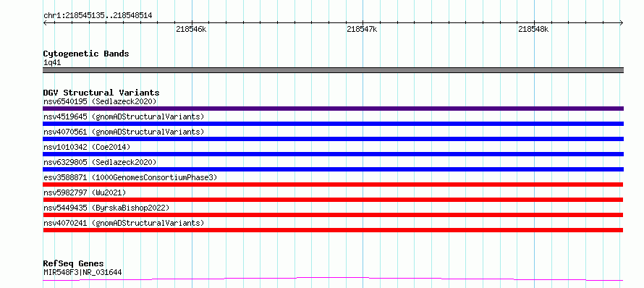The height and width of the screenshot is (288, 644).
Task: Click the 218547k ruler position label
Action: click(362, 30)
